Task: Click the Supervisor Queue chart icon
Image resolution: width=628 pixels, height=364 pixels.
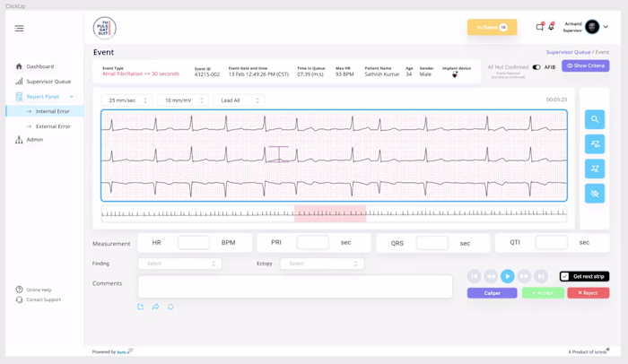Action: click(x=19, y=82)
